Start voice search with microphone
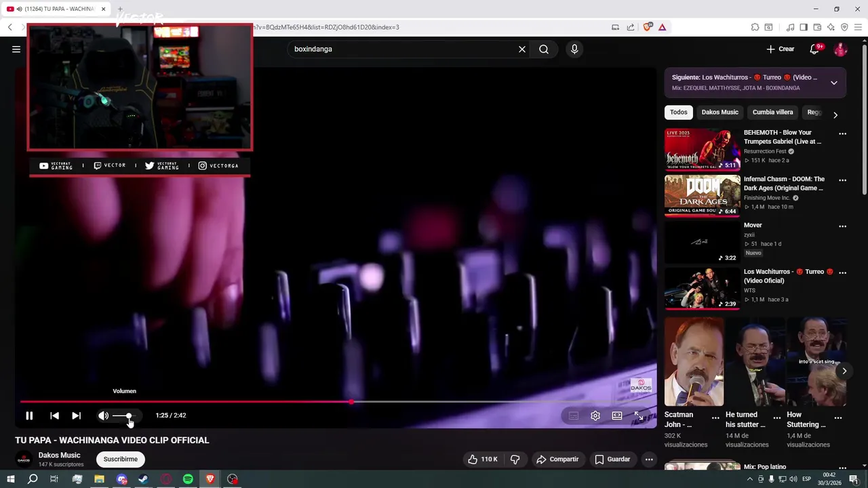The image size is (868, 488). pyautogui.click(x=574, y=49)
